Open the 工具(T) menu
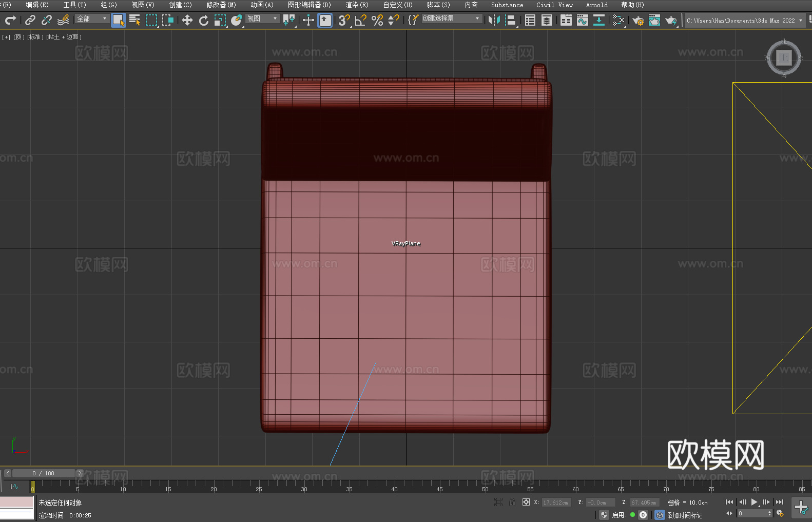This screenshot has height=522, width=812. click(74, 5)
